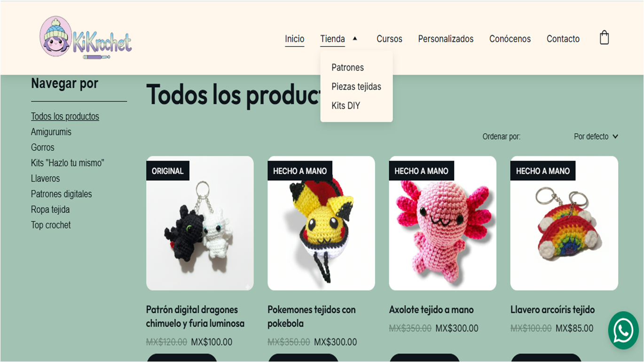Select Patrones from the Tienda submenu
This screenshot has width=644, height=362.
coord(347,68)
